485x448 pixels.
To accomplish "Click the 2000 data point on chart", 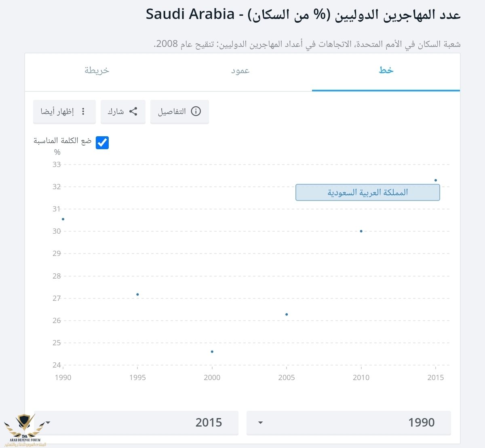I will pyautogui.click(x=212, y=352).
